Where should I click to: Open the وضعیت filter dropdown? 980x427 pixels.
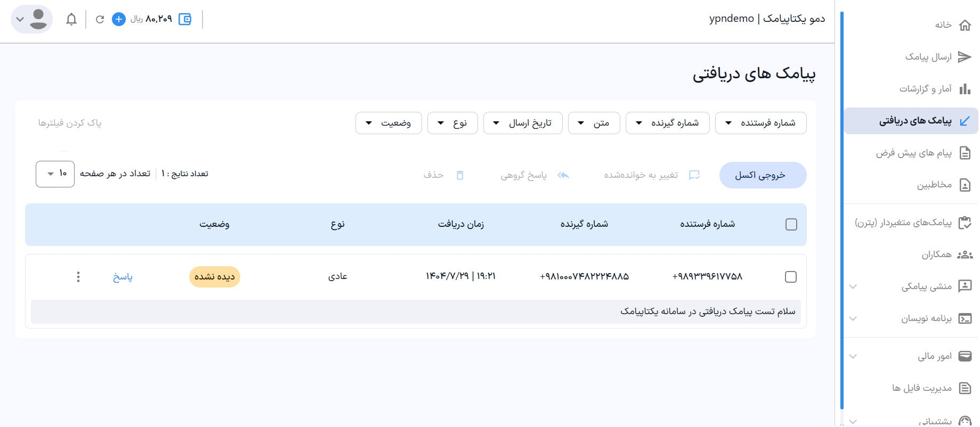pyautogui.click(x=388, y=123)
